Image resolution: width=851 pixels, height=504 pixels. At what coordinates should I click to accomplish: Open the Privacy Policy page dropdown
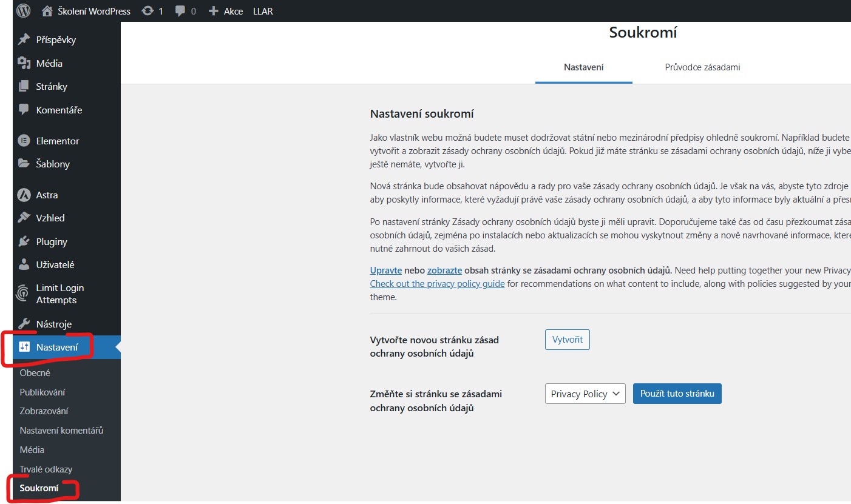585,393
